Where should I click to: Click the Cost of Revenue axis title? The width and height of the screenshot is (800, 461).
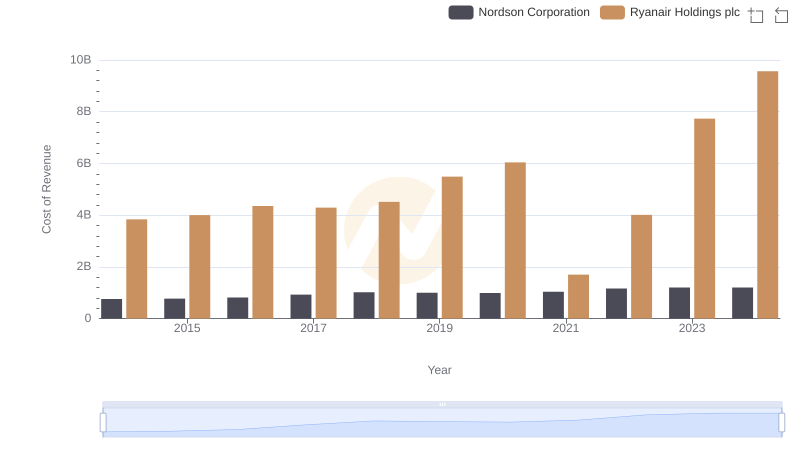(46, 189)
